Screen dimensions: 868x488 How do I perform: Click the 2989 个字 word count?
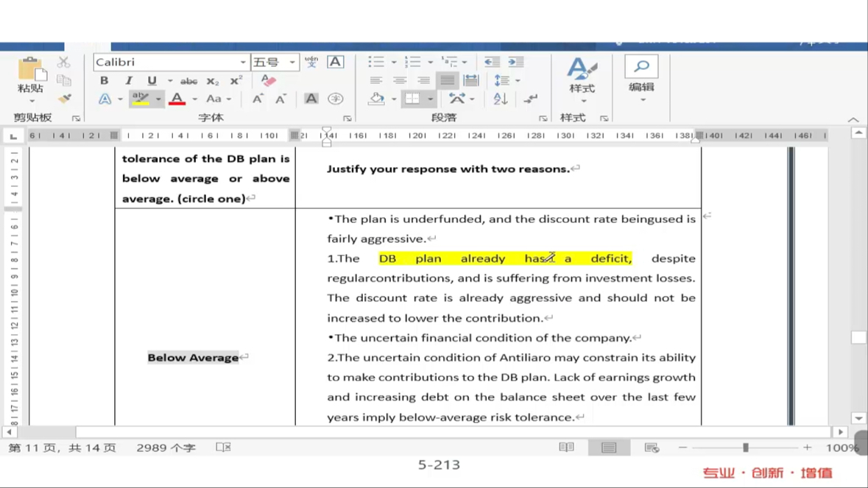click(x=166, y=448)
